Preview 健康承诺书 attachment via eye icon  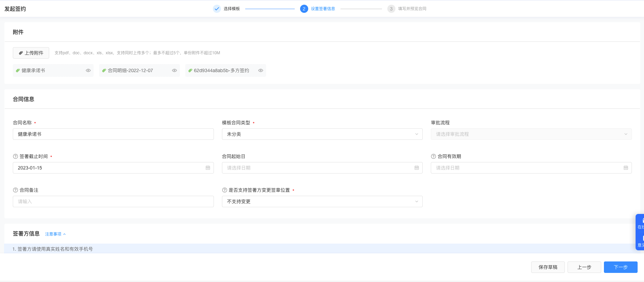click(88, 70)
